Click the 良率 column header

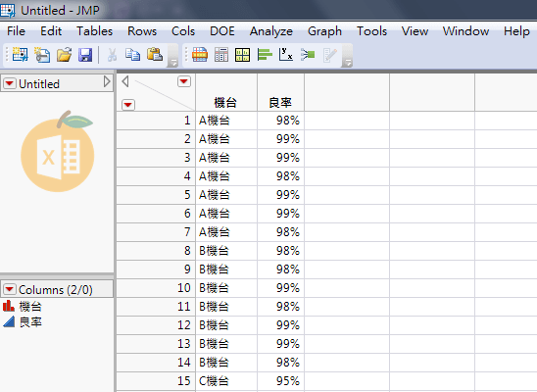(x=280, y=102)
